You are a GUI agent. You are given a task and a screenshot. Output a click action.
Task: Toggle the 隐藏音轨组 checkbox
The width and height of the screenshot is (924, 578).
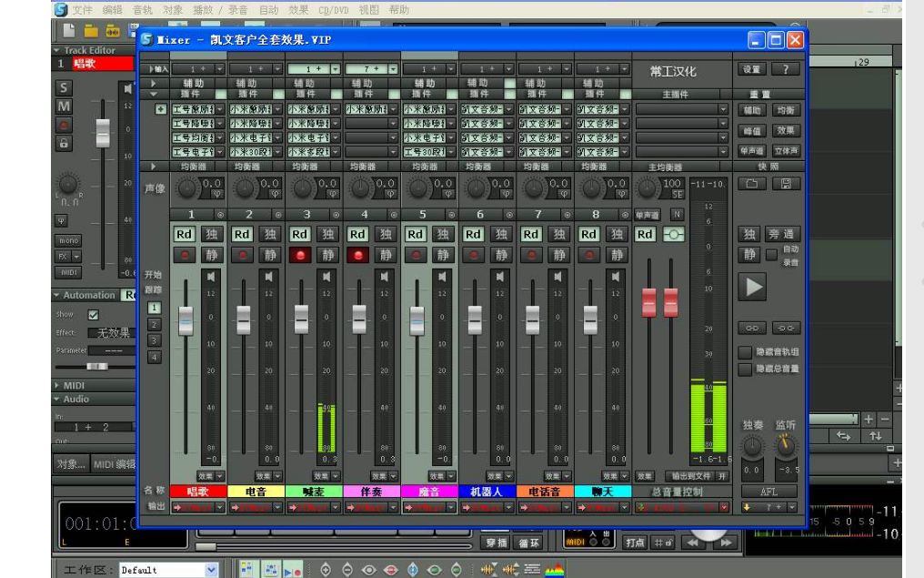coord(745,352)
